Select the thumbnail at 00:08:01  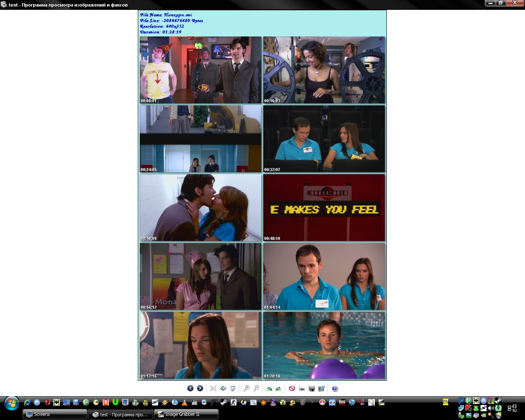pos(201,70)
